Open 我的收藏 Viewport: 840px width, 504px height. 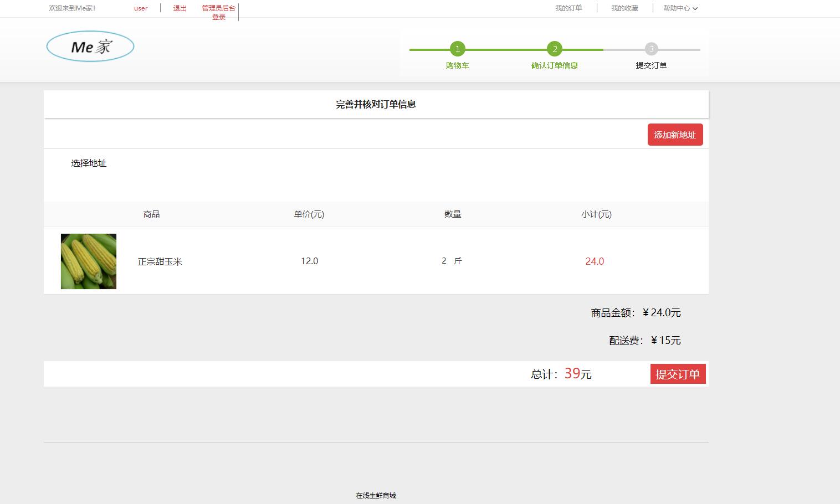coord(624,8)
